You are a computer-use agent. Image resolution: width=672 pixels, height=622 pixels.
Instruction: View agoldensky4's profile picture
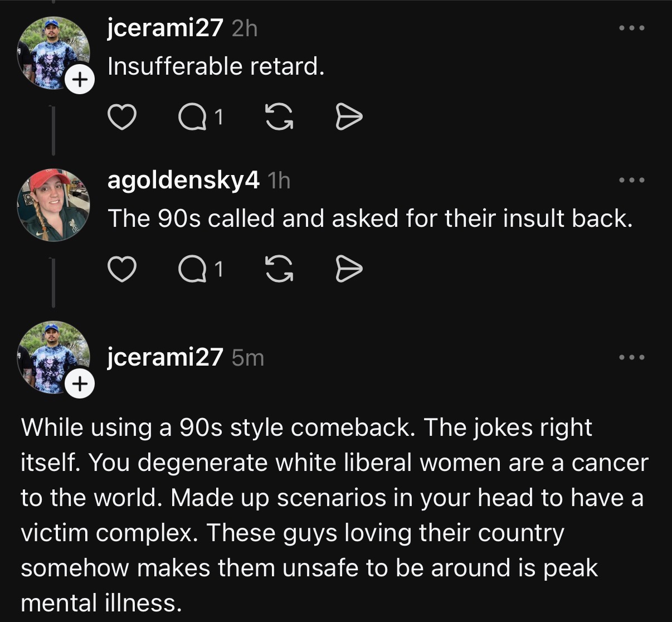pos(53,205)
